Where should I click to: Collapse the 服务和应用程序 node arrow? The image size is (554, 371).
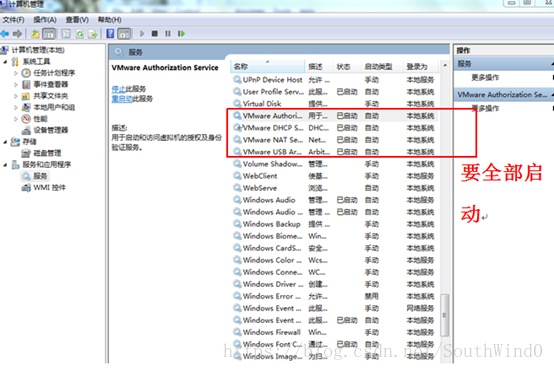pos(5,165)
